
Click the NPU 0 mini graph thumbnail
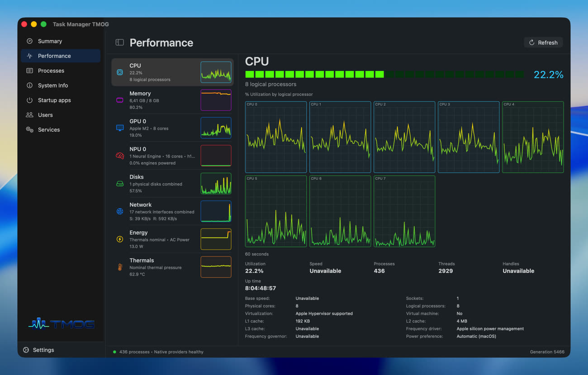216,156
